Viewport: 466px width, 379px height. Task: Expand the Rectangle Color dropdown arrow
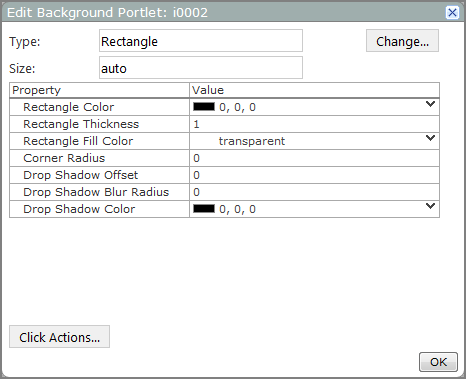tap(430, 104)
